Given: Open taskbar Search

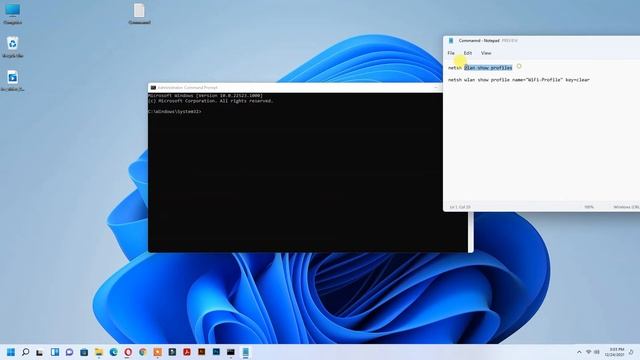Looking at the screenshot, I should pyautogui.click(x=25, y=352).
